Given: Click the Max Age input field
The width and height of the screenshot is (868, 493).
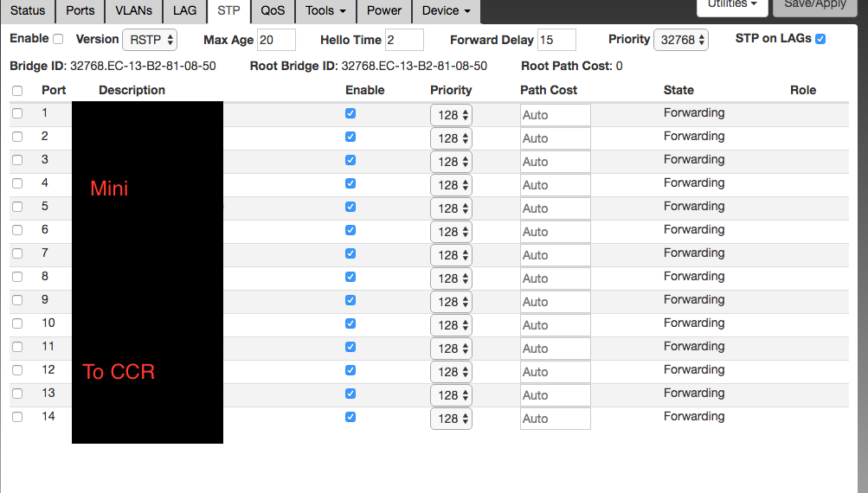Looking at the screenshot, I should click(x=275, y=40).
